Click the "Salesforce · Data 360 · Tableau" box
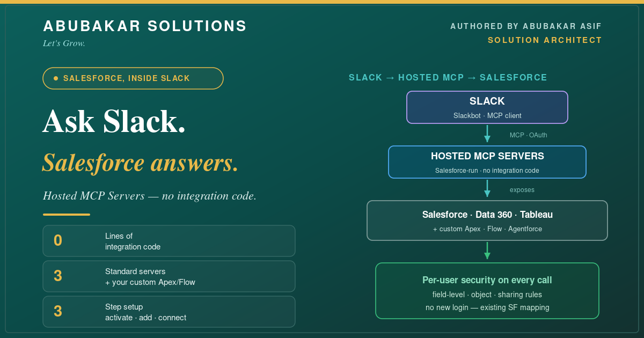644x338 pixels. [x=487, y=221]
